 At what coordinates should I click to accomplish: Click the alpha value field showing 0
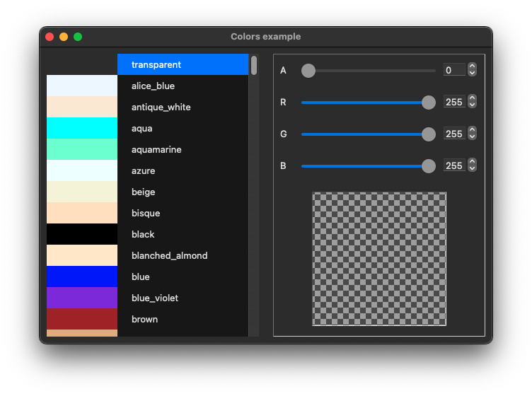pyautogui.click(x=454, y=70)
